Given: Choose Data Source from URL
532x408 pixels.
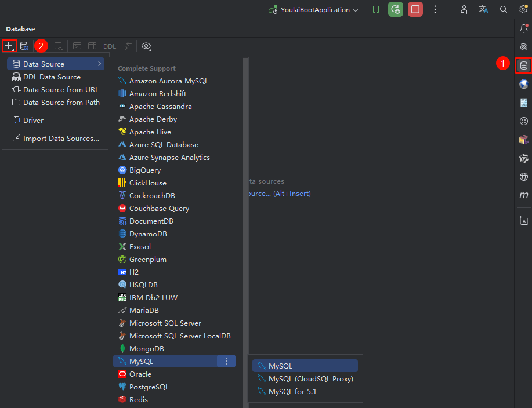Looking at the screenshot, I should [56, 89].
